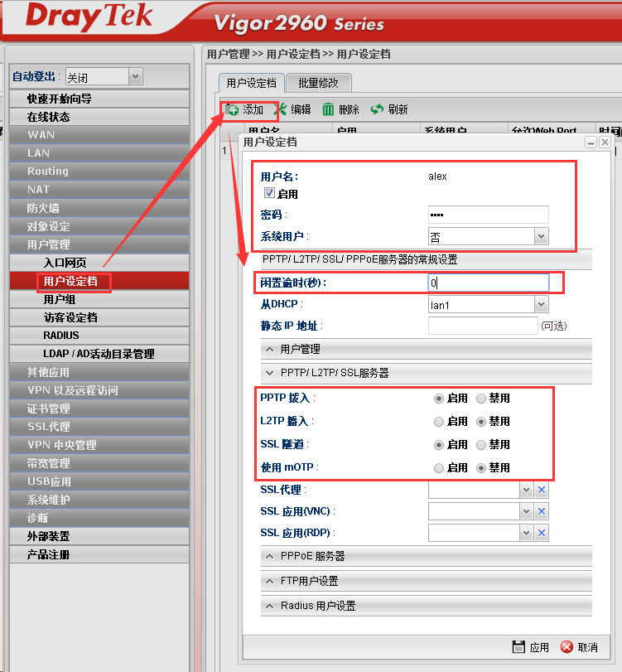Image resolution: width=622 pixels, height=672 pixels.
Task: Open 诊断 sidebar menu
Action: (99, 518)
